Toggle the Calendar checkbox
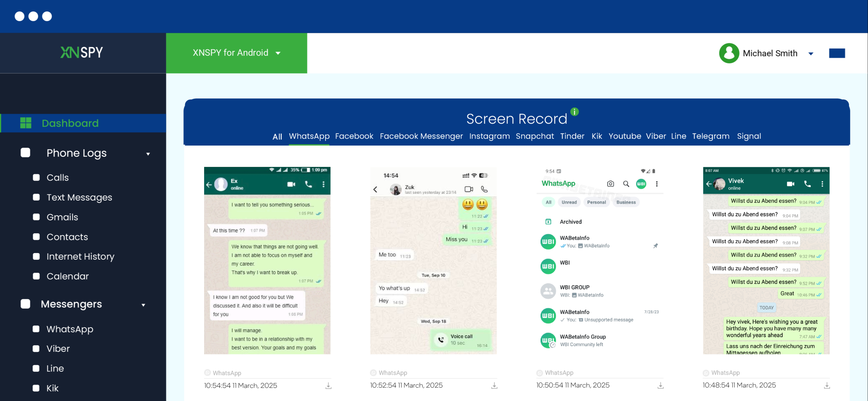 pos(36,276)
